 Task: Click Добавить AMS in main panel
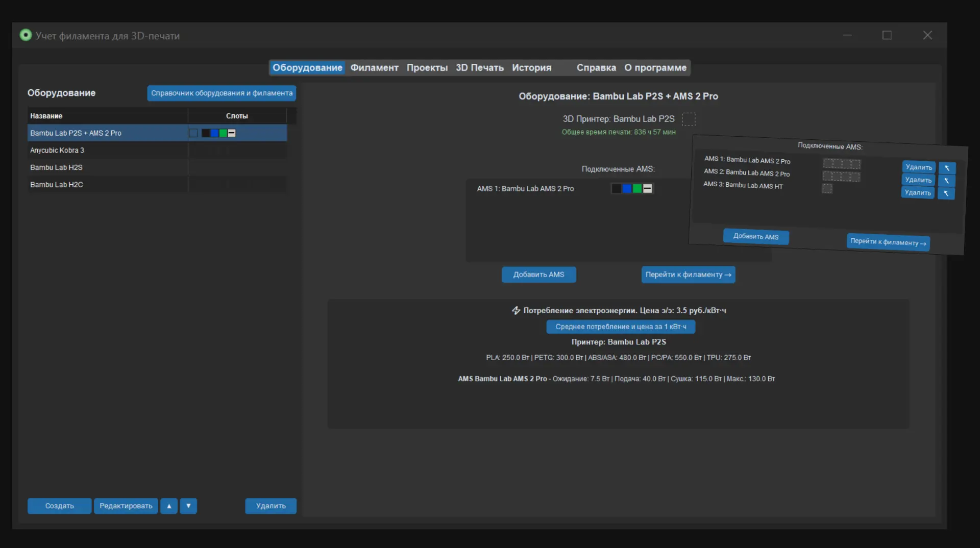pyautogui.click(x=538, y=275)
